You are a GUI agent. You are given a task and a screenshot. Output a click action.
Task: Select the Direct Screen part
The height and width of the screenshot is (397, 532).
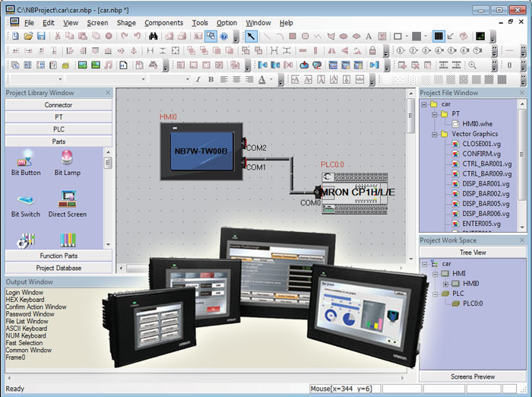pos(68,204)
